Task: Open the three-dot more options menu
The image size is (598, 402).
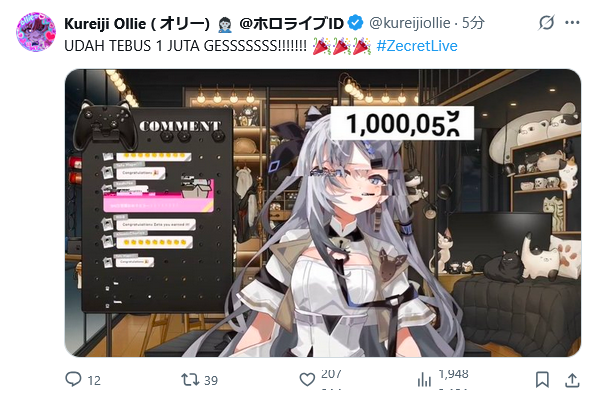Action: pyautogui.click(x=572, y=23)
